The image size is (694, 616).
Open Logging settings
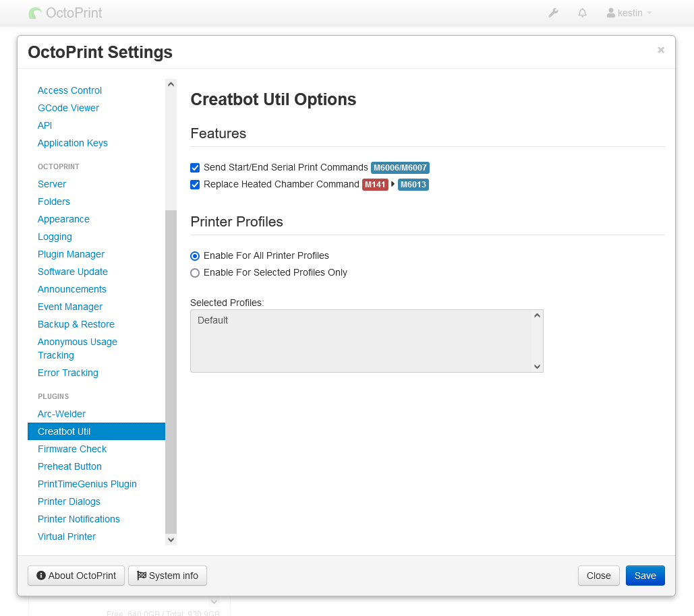click(x=55, y=237)
